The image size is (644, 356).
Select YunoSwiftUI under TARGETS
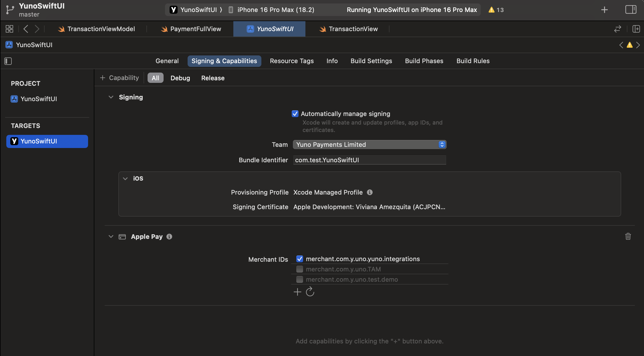(x=47, y=141)
